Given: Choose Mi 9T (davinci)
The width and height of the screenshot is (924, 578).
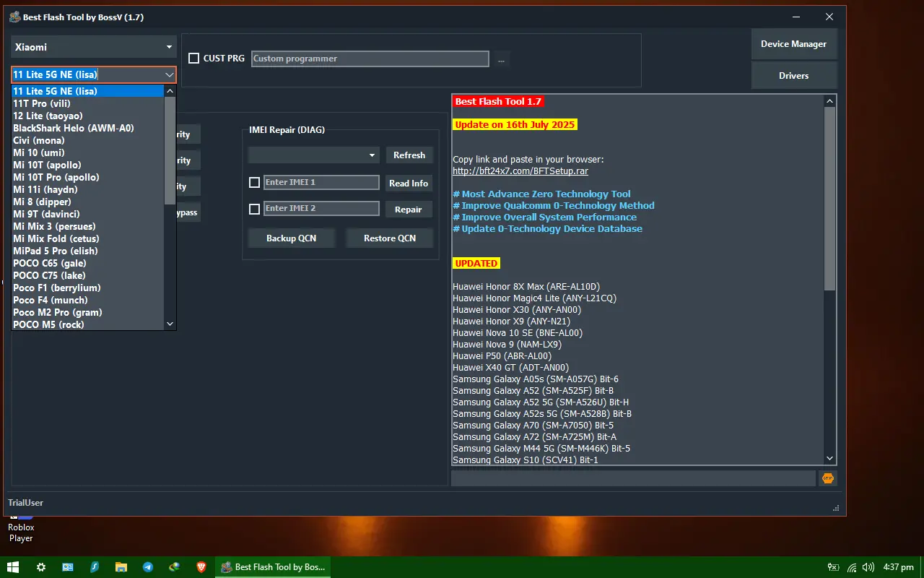Looking at the screenshot, I should [88, 214].
